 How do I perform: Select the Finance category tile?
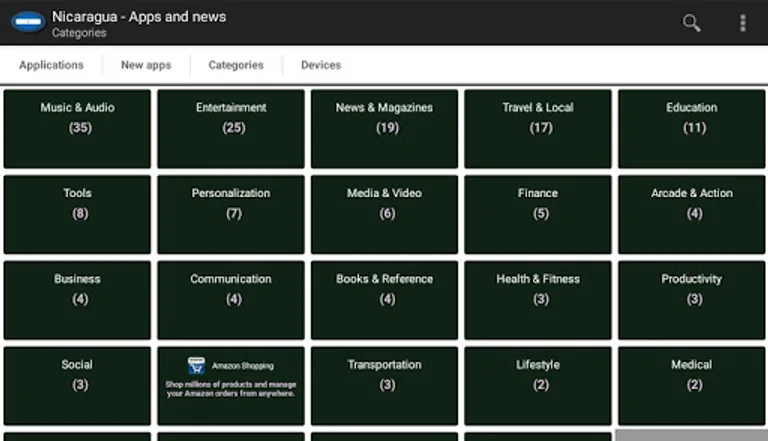click(x=538, y=215)
